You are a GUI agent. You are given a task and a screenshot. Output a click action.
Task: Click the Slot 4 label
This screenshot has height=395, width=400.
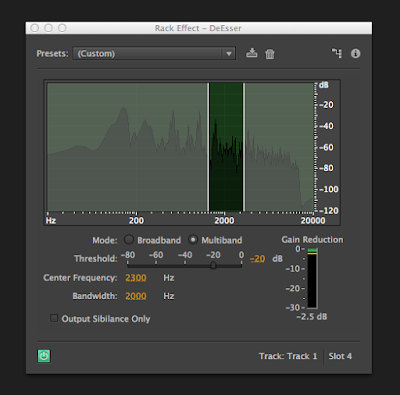point(340,356)
